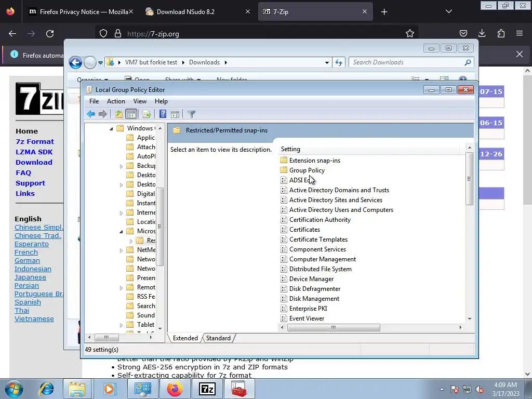Screen dimensions: 532x399
Task: Bookmark this page with the star icon
Action: 410,33
